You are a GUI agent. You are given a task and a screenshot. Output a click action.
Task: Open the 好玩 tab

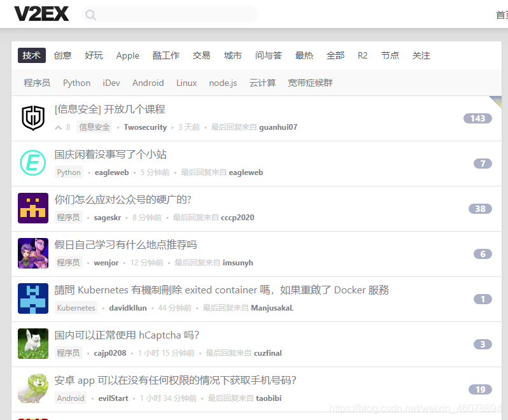point(94,55)
